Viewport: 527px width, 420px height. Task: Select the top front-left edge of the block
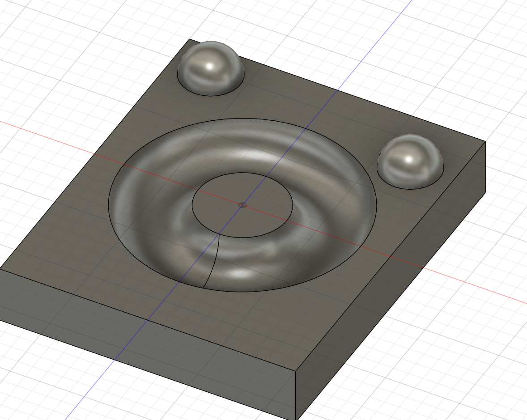(148, 320)
